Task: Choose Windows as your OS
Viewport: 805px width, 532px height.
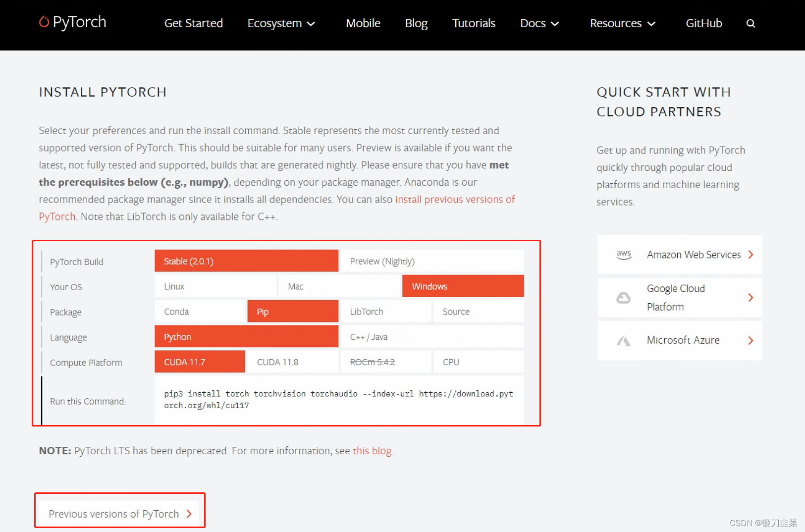Action: tap(463, 286)
